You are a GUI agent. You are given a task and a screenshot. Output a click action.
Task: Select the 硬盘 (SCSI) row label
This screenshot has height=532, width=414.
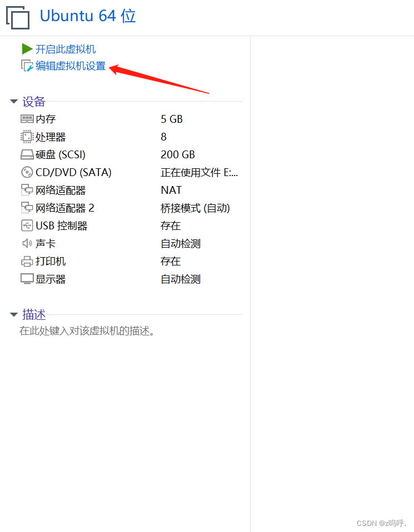click(61, 155)
